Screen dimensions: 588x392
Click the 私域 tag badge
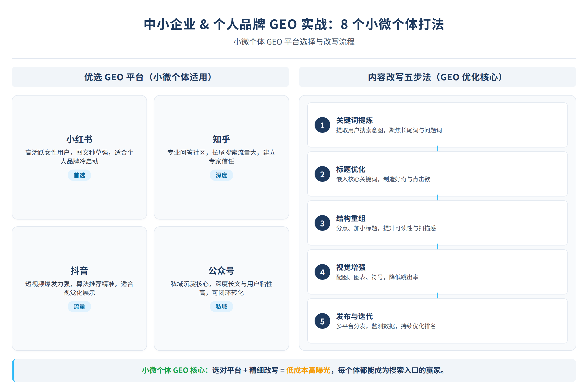pyautogui.click(x=221, y=306)
